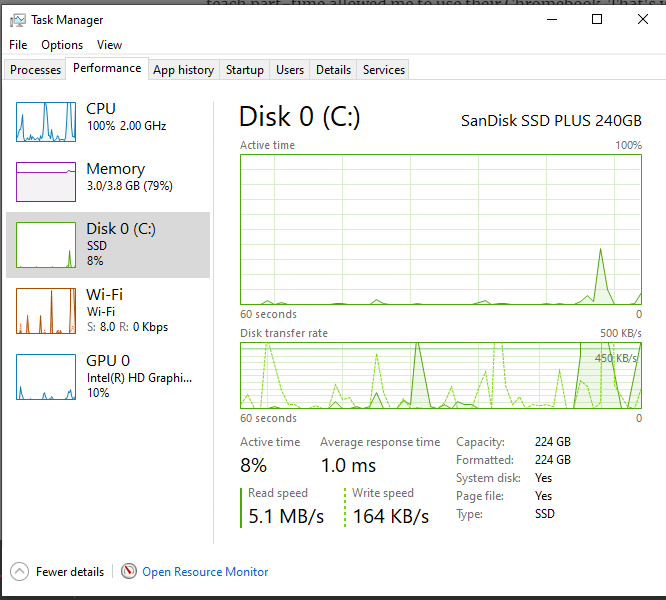The width and height of the screenshot is (666, 600).
Task: Open the File menu
Action: point(18,45)
